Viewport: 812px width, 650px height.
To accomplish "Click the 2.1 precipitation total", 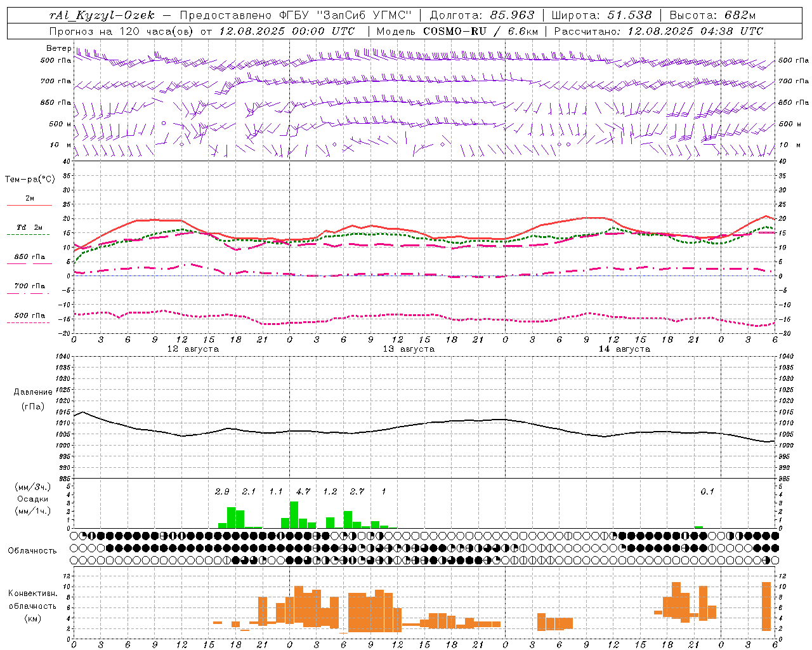I will (x=249, y=492).
